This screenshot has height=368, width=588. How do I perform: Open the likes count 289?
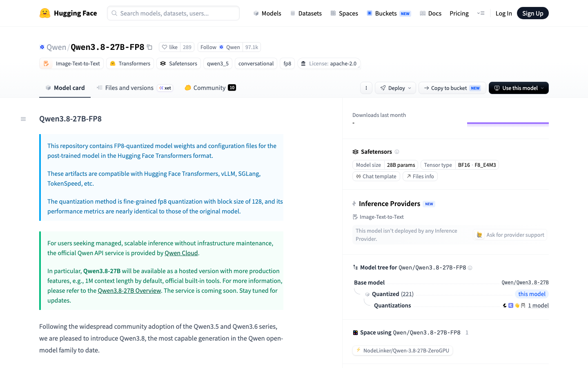187,47
